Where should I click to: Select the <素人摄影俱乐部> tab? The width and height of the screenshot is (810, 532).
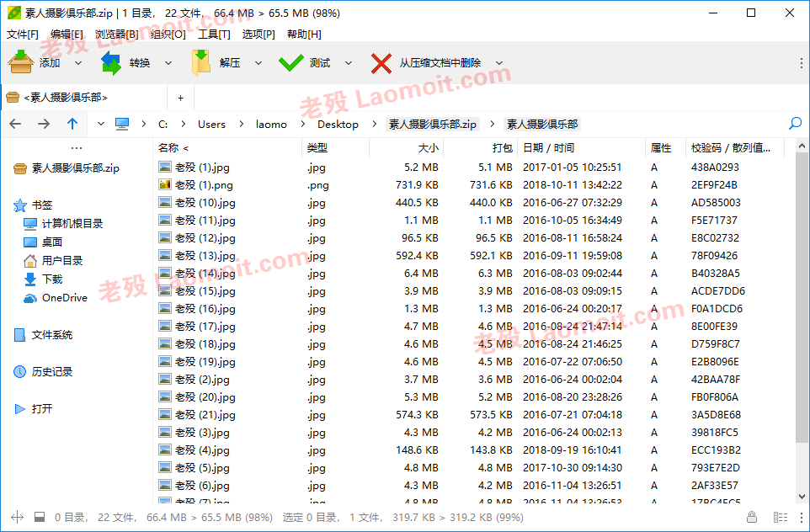(84, 98)
